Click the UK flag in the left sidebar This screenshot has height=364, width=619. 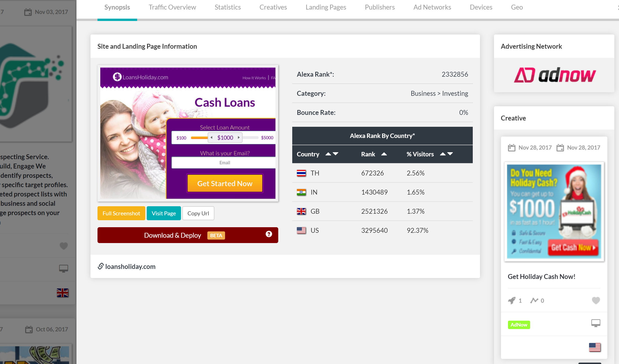(63, 292)
